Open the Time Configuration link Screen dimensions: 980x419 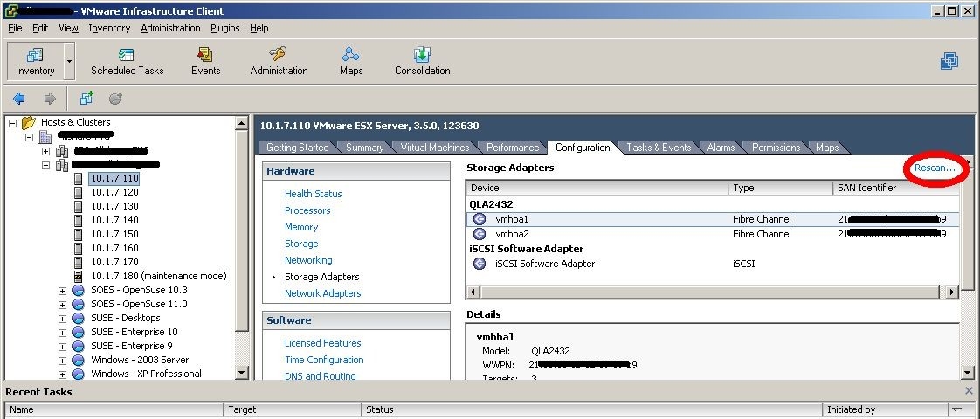[324, 360]
